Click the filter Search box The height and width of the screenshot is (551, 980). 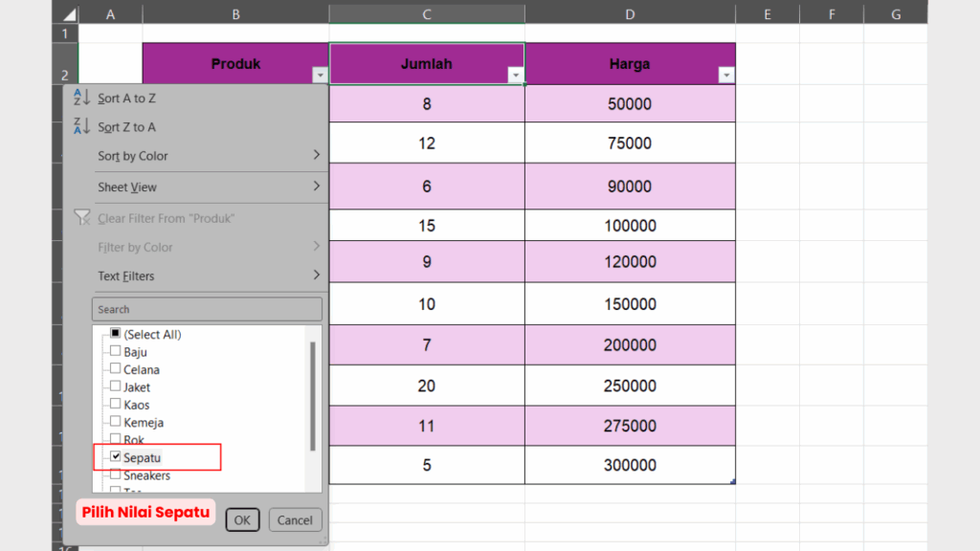click(x=207, y=309)
